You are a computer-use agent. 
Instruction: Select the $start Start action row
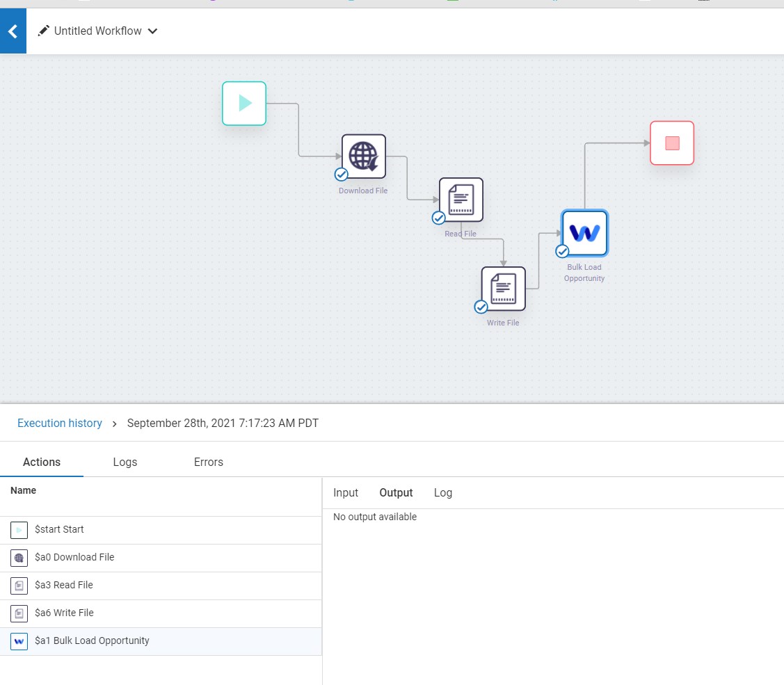161,530
